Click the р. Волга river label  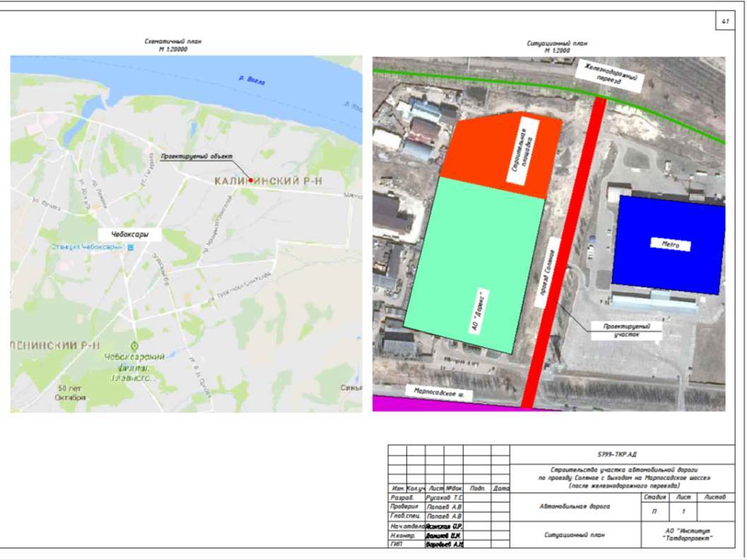click(251, 81)
